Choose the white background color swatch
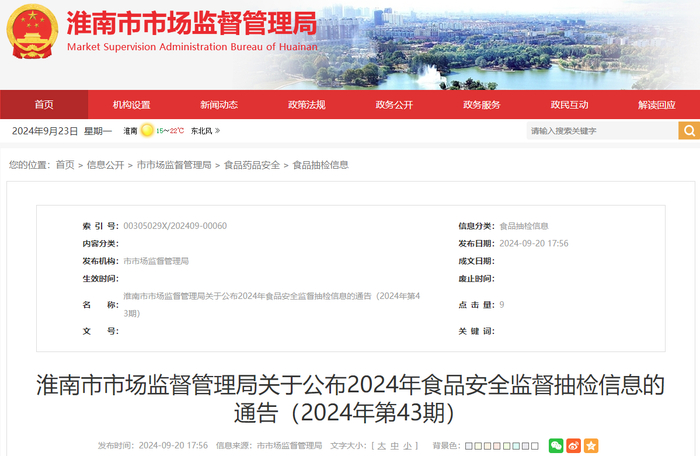Image resolution: width=700 pixels, height=456 pixels. (x=535, y=446)
